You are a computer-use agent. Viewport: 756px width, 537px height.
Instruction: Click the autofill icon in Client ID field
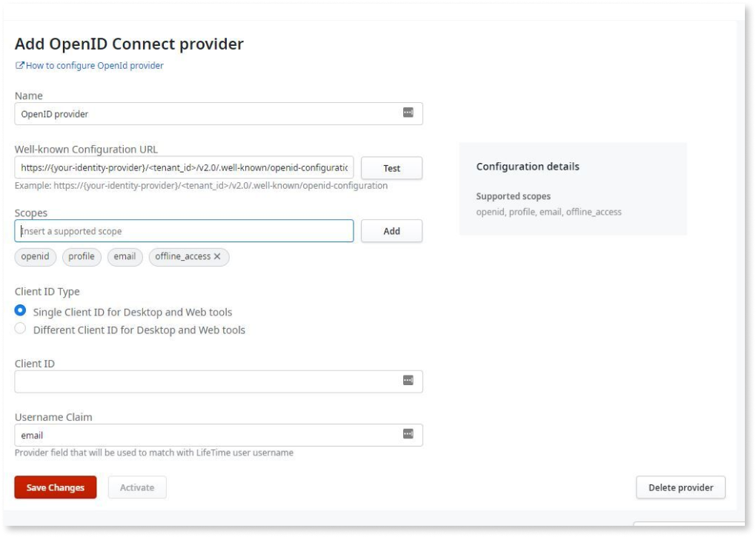point(408,381)
